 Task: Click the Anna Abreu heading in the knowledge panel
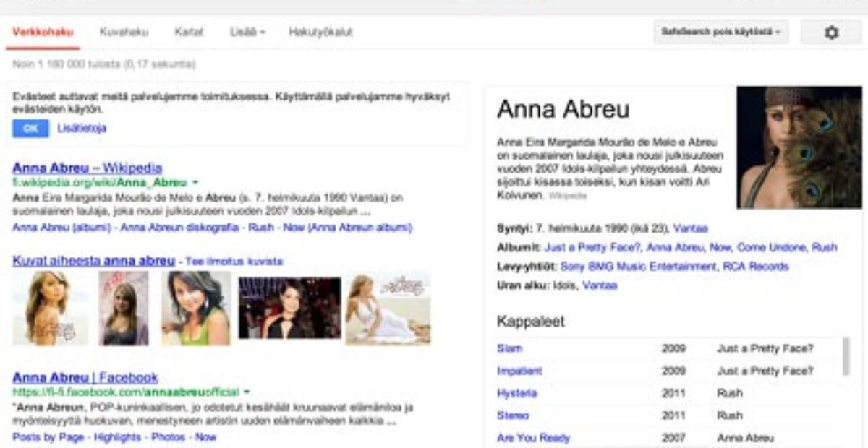(x=563, y=109)
